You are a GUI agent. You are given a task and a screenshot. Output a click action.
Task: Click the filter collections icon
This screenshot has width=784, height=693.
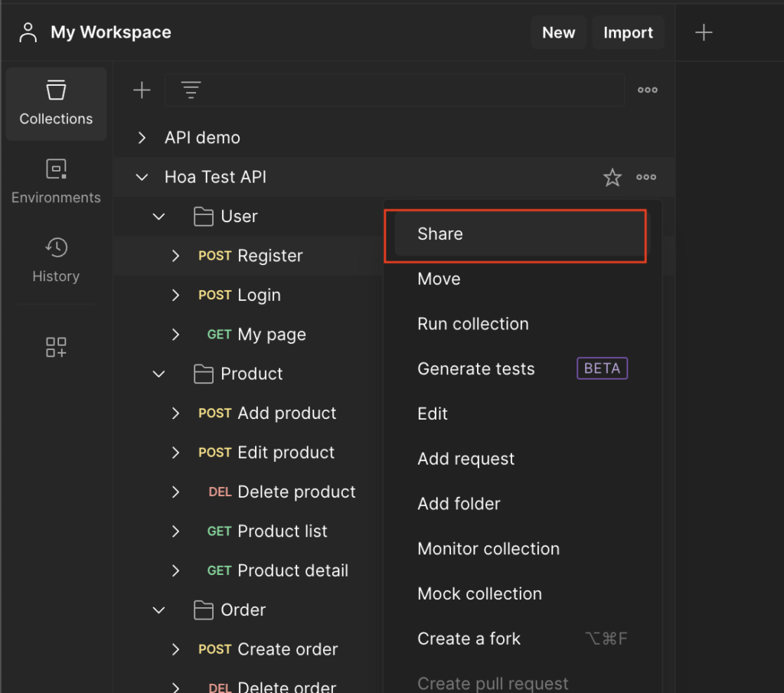tap(191, 90)
